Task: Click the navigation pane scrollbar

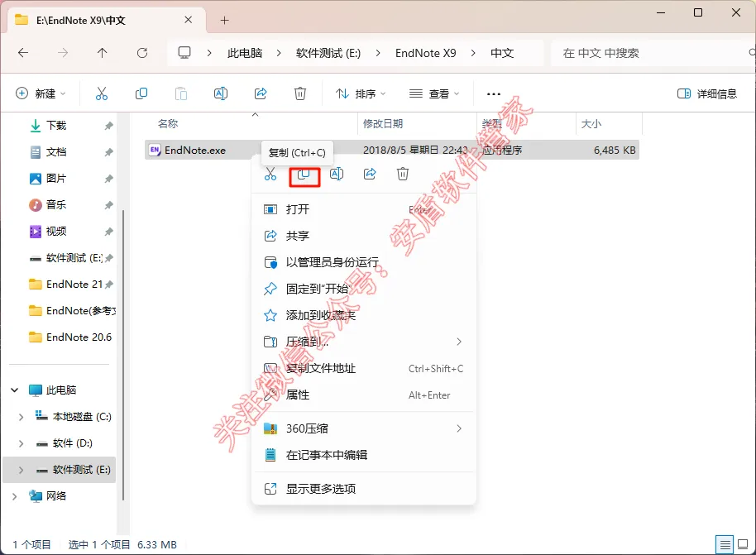Action: [123, 354]
